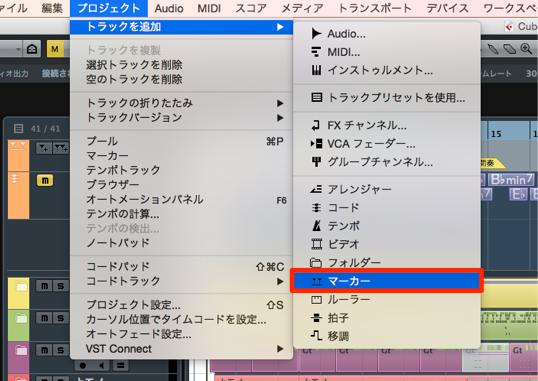Expand トラックバージョン submenu
This screenshot has width=538, height=381.
pos(280,118)
